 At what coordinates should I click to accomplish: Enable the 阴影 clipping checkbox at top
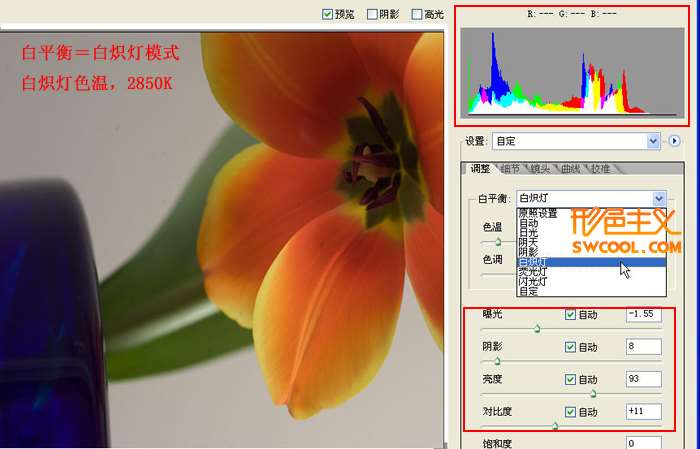(x=372, y=14)
